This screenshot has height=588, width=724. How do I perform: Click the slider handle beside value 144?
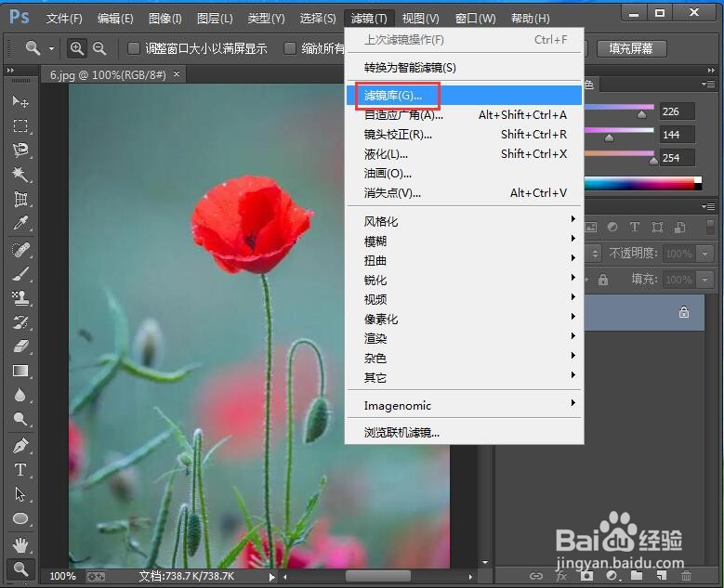[x=610, y=137]
